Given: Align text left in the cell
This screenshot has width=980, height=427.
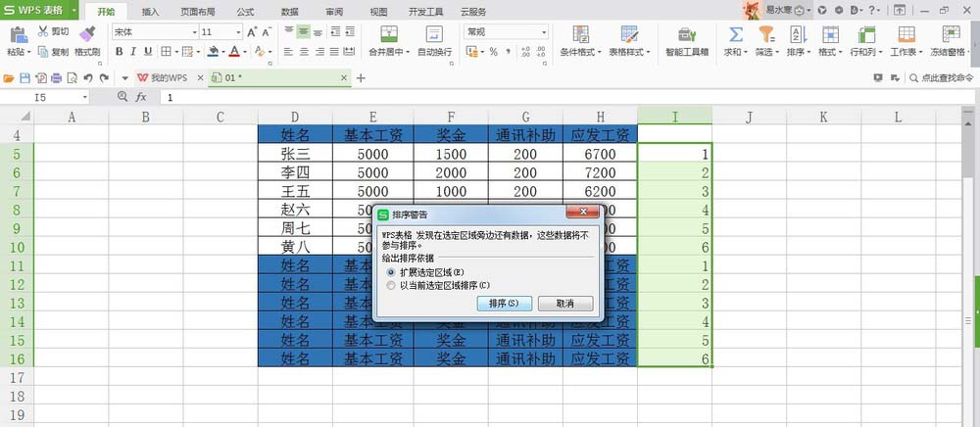Looking at the screenshot, I should coord(289,52).
